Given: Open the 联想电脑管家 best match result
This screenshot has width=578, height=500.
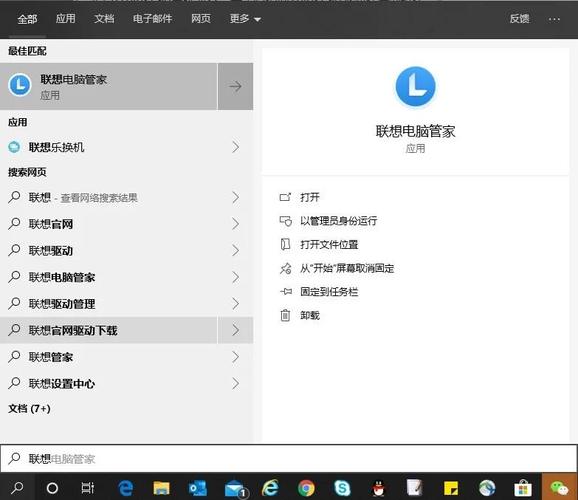Looking at the screenshot, I should [108, 86].
